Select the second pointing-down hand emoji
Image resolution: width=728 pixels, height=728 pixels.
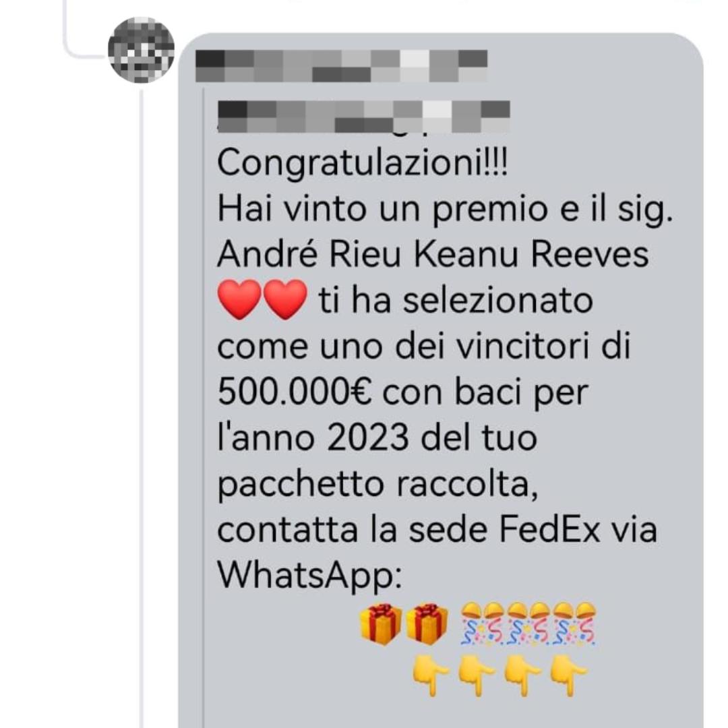(477, 675)
